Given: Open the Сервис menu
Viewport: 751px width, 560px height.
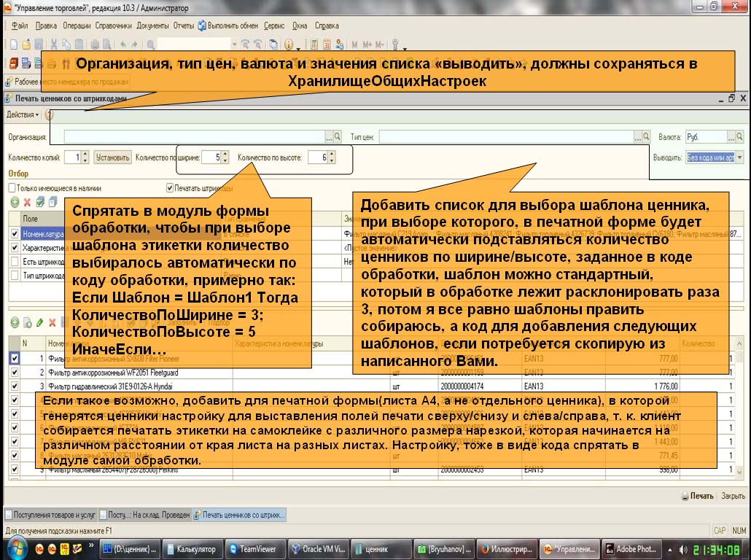Looking at the screenshot, I should 274,26.
